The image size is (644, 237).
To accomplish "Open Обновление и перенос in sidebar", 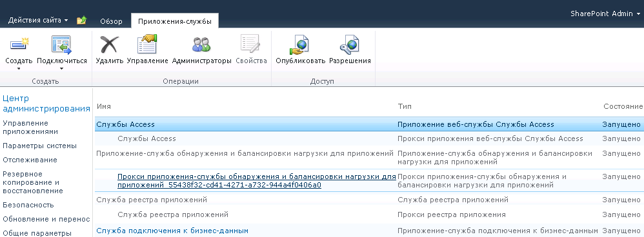I will pyautogui.click(x=46, y=219).
